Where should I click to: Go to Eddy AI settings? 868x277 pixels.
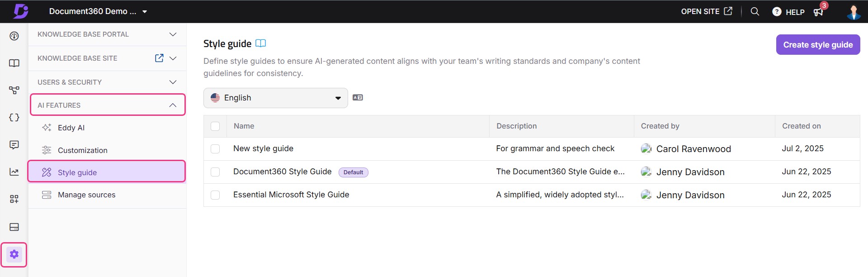71,128
